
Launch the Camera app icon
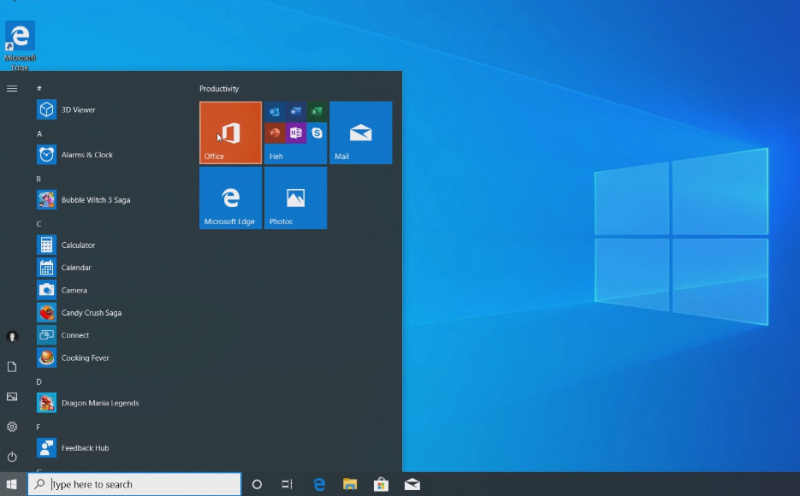click(46, 290)
